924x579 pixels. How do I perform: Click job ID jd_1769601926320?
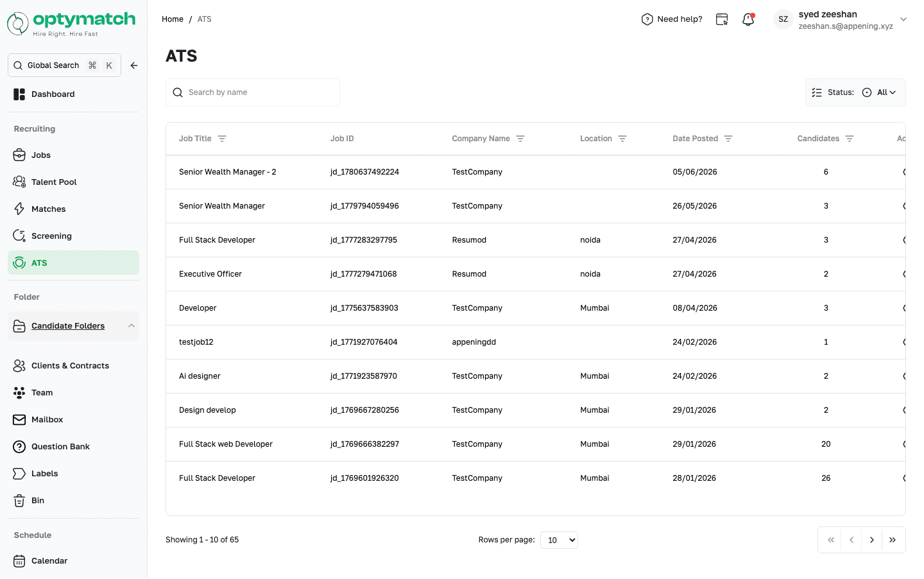[x=364, y=478]
